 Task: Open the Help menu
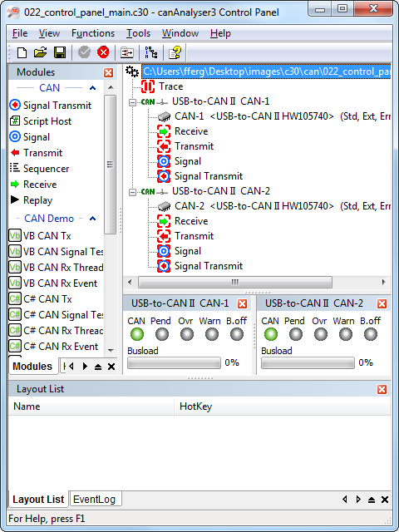tap(220, 33)
